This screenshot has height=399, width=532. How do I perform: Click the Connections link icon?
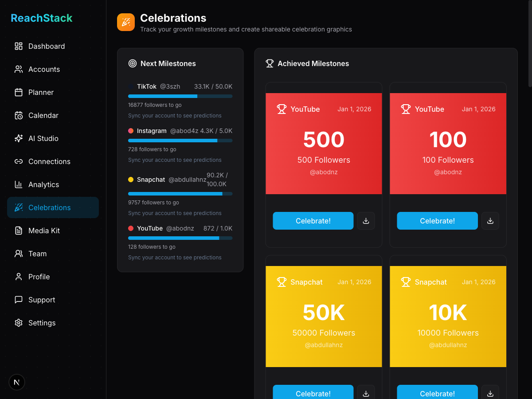pos(18,161)
